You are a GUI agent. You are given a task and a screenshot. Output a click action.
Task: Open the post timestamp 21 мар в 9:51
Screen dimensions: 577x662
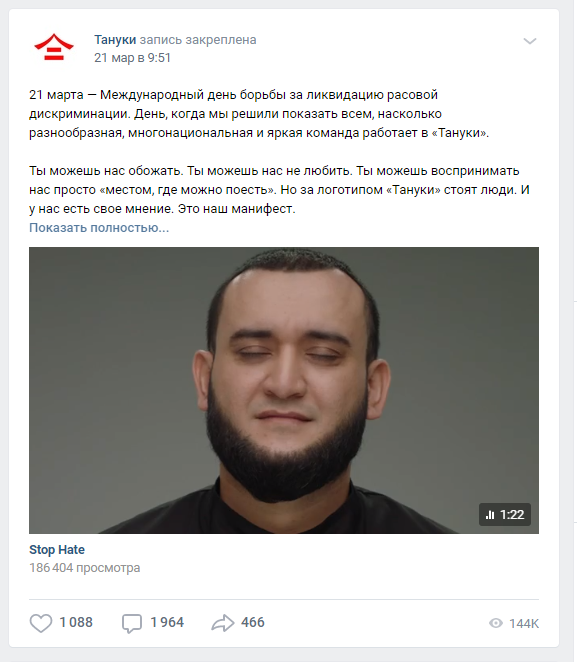coord(132,57)
